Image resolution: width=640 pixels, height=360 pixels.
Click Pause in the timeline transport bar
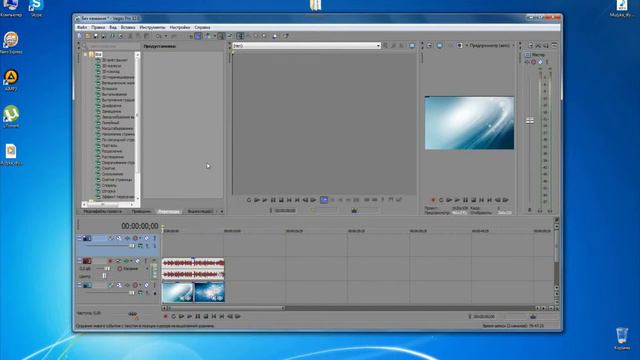(198, 316)
